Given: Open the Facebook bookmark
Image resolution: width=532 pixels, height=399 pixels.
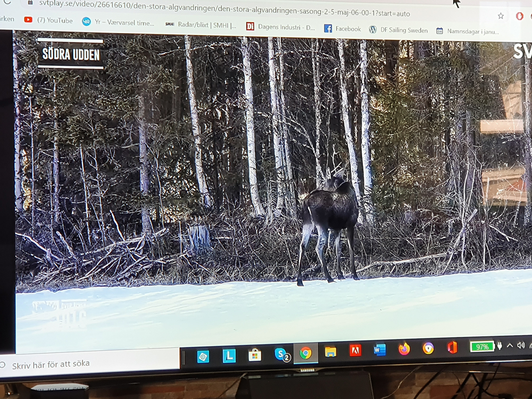Looking at the screenshot, I should coord(342,29).
